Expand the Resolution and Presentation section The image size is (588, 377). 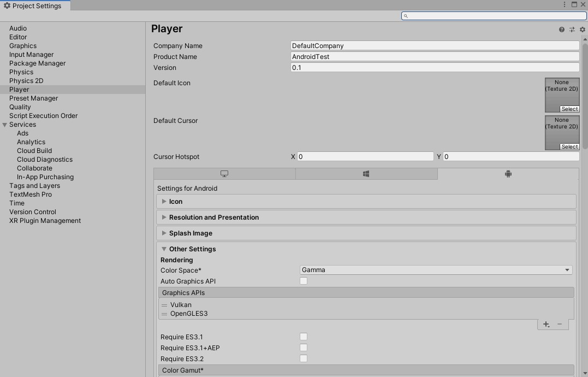[213, 217]
